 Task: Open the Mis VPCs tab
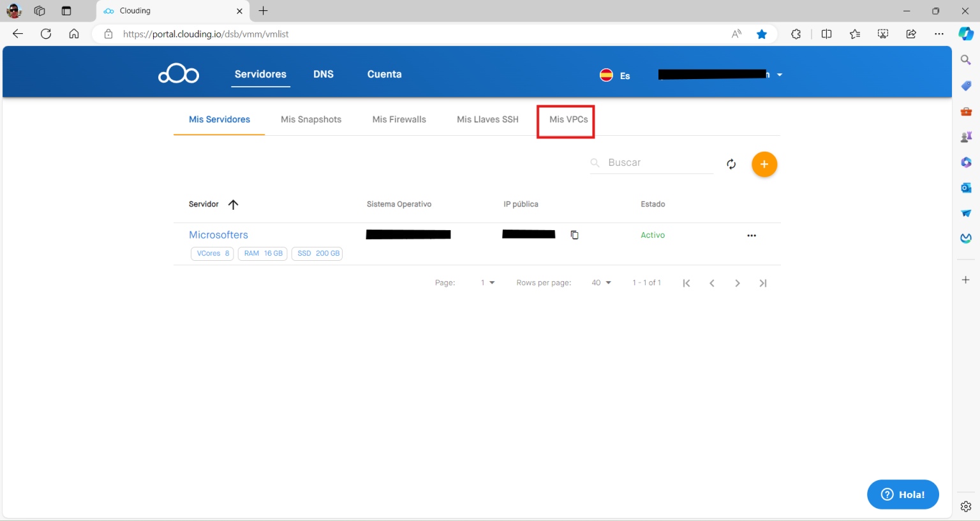pos(568,119)
